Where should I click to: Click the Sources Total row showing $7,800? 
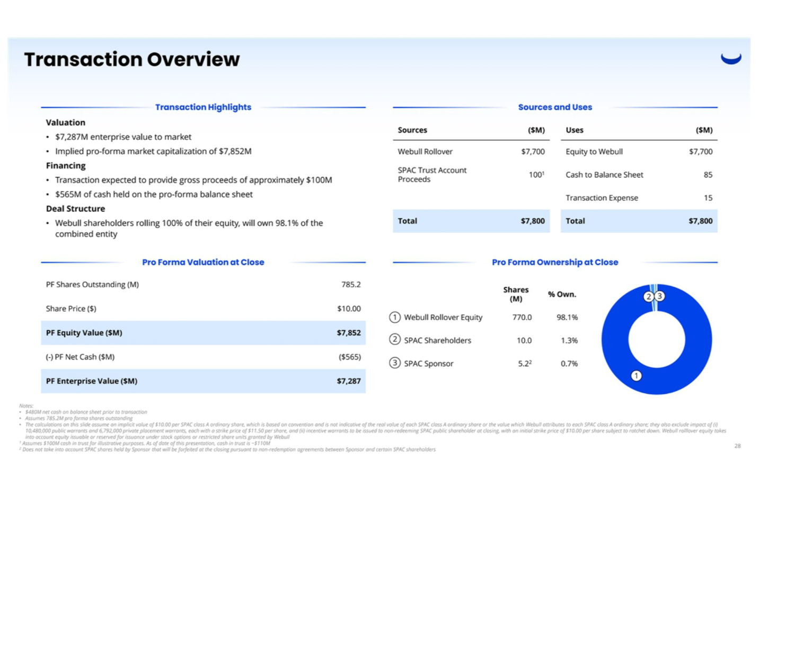(471, 221)
